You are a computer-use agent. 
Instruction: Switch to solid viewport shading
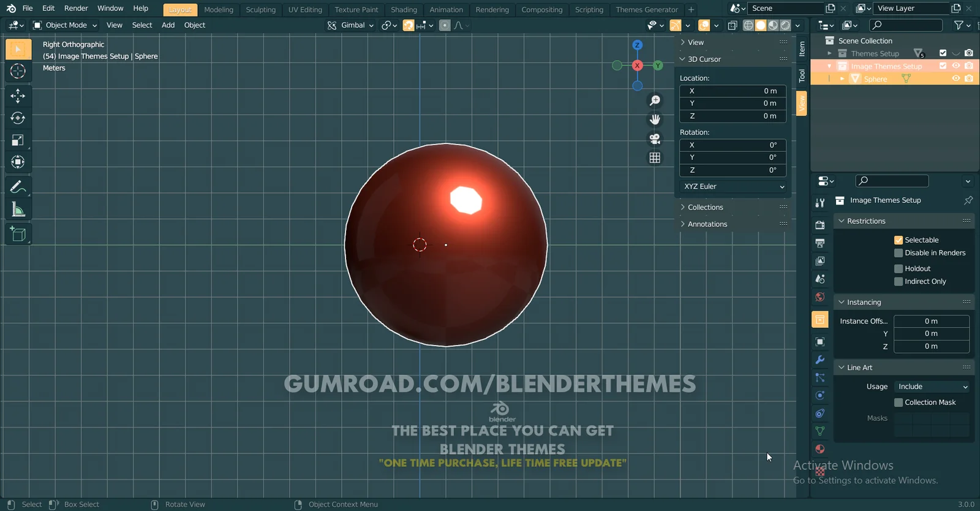pyautogui.click(x=761, y=25)
